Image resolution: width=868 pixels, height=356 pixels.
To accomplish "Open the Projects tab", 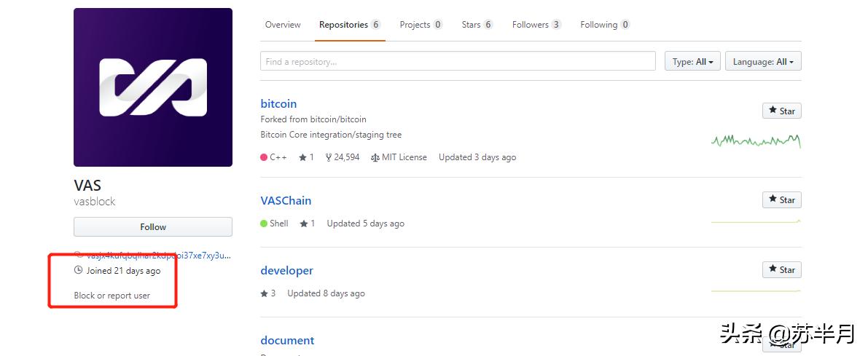I will tap(421, 25).
